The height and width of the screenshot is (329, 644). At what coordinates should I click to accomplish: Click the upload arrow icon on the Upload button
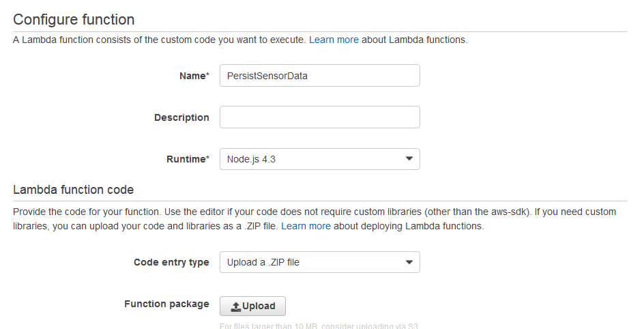[236, 306]
